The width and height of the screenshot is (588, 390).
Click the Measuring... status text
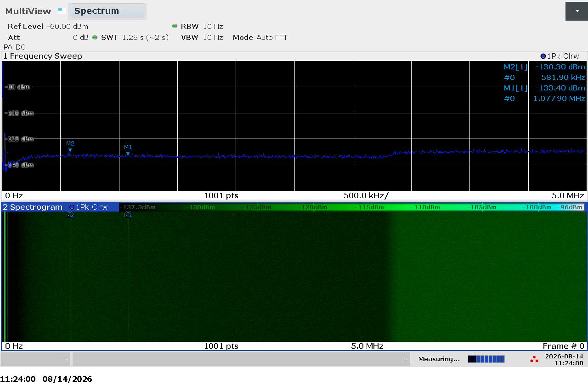click(x=439, y=359)
